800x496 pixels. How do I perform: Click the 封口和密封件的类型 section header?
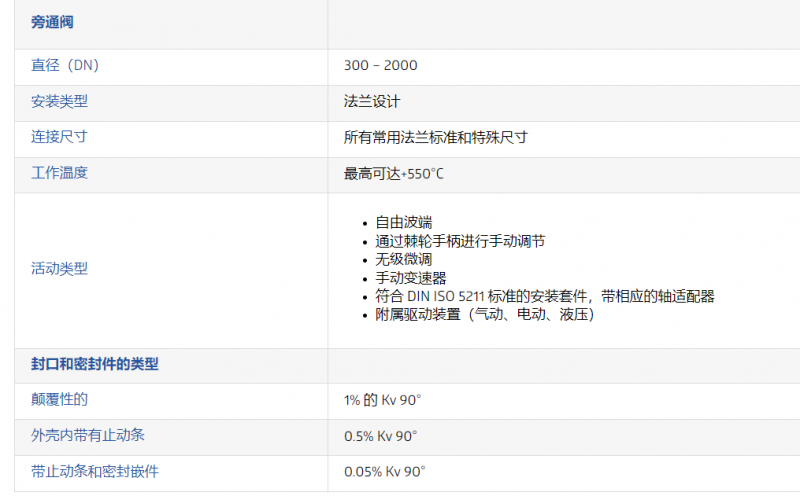tap(94, 365)
